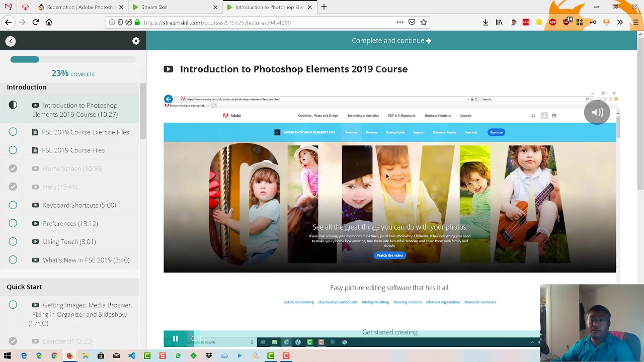Image resolution: width=644 pixels, height=362 pixels.
Task: Click the 23% course progress bar
Action: [x=73, y=59]
